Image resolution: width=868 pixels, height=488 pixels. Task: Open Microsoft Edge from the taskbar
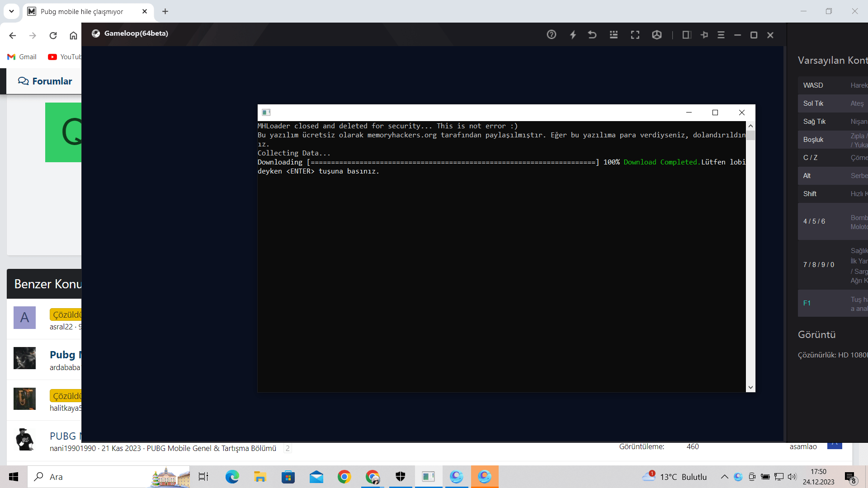[232, 477]
